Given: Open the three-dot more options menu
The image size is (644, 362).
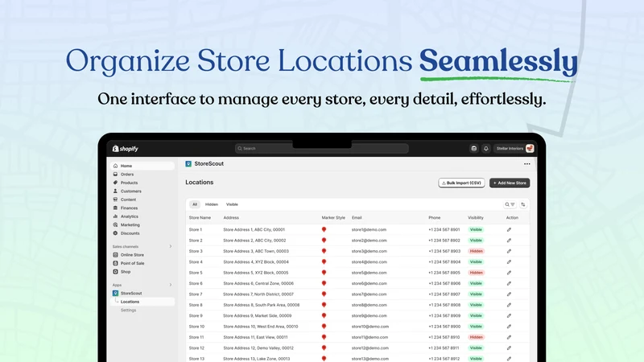Looking at the screenshot, I should (527, 164).
